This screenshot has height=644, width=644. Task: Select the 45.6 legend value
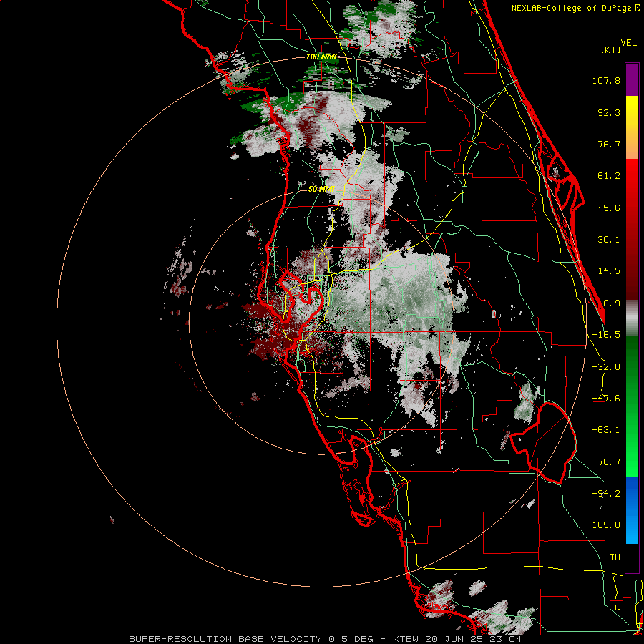click(609, 208)
